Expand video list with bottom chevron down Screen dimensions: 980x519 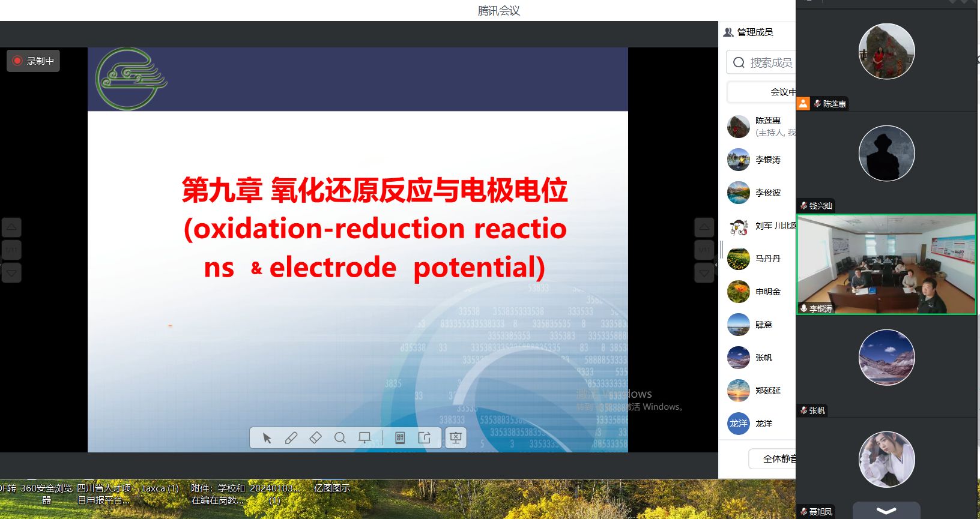886,511
